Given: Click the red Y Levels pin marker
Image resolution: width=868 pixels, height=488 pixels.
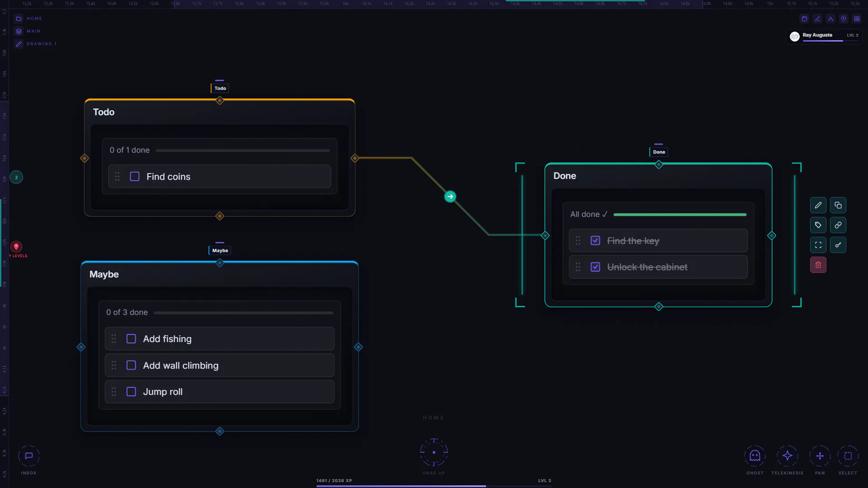Looking at the screenshot, I should 16,247.
